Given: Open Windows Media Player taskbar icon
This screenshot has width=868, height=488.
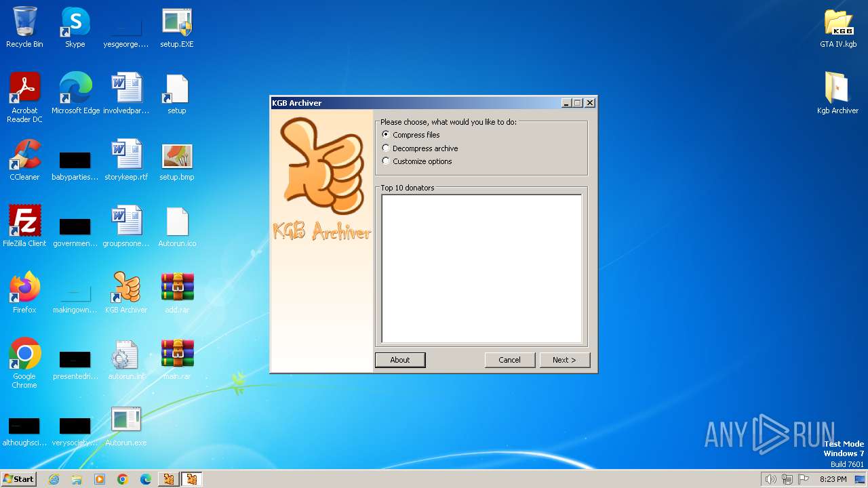Looking at the screenshot, I should tap(100, 479).
